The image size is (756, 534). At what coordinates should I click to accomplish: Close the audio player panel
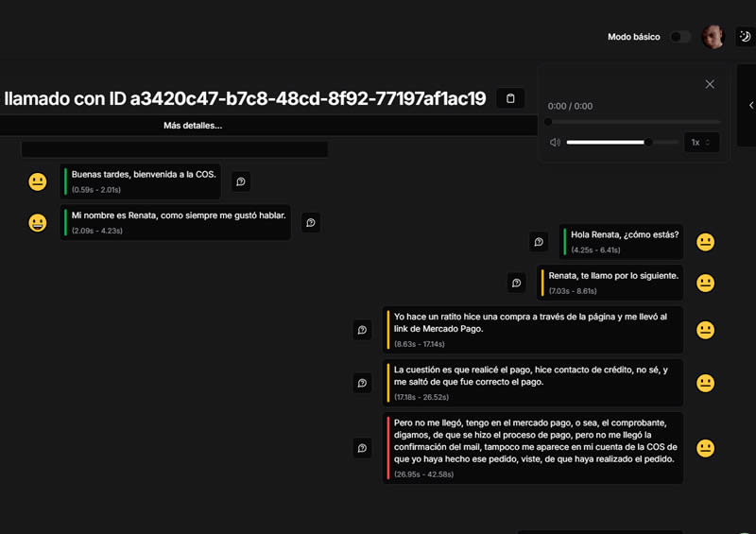point(710,84)
